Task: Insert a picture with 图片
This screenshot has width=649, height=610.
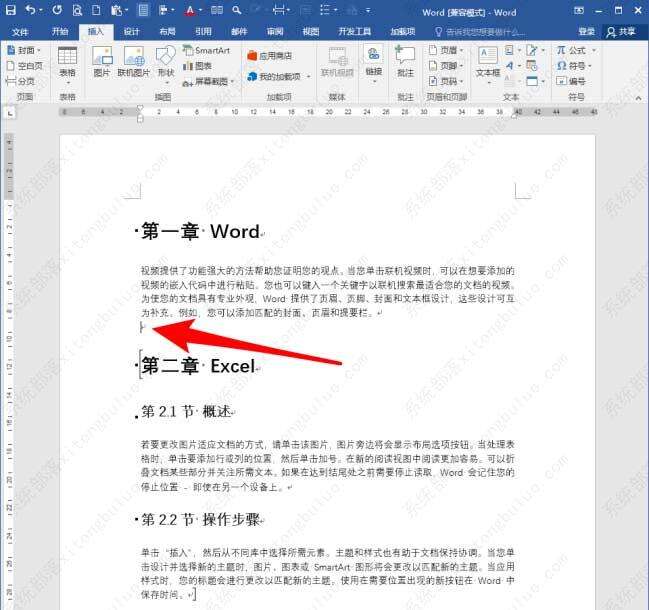Action: point(102,62)
